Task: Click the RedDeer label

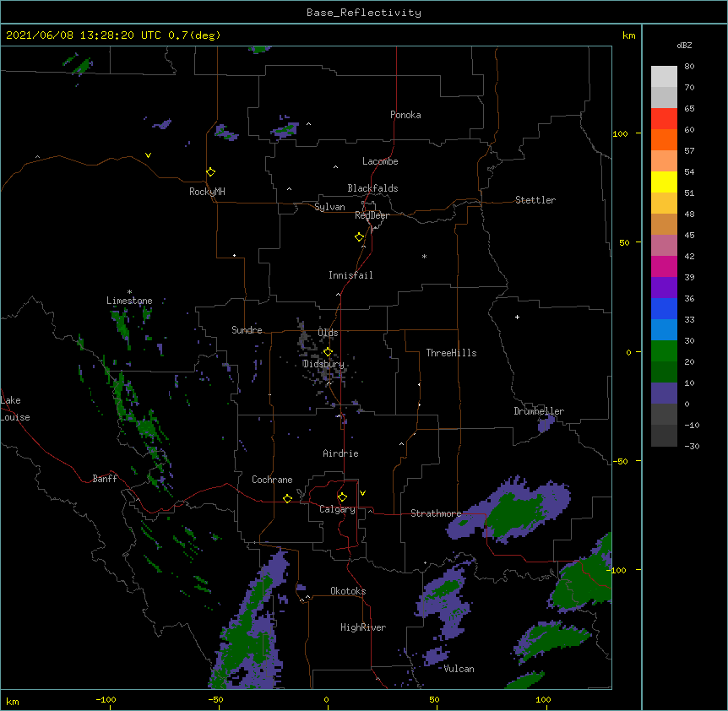Action: click(x=372, y=215)
